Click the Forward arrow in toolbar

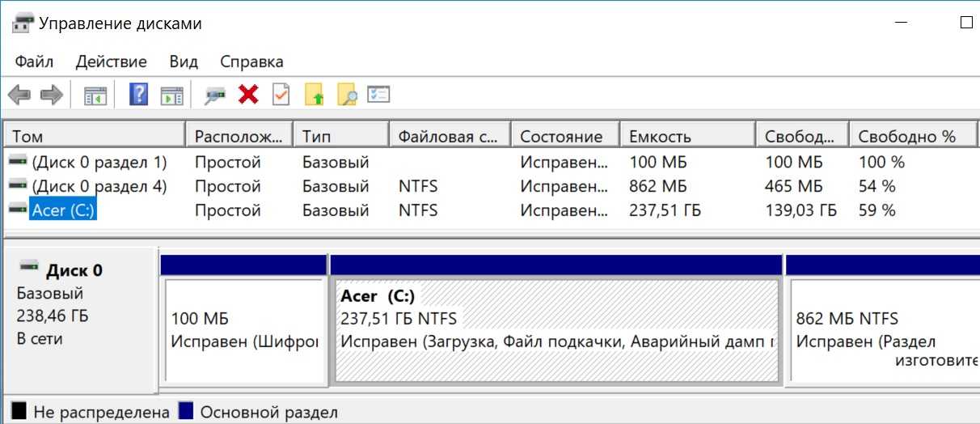[x=52, y=95]
